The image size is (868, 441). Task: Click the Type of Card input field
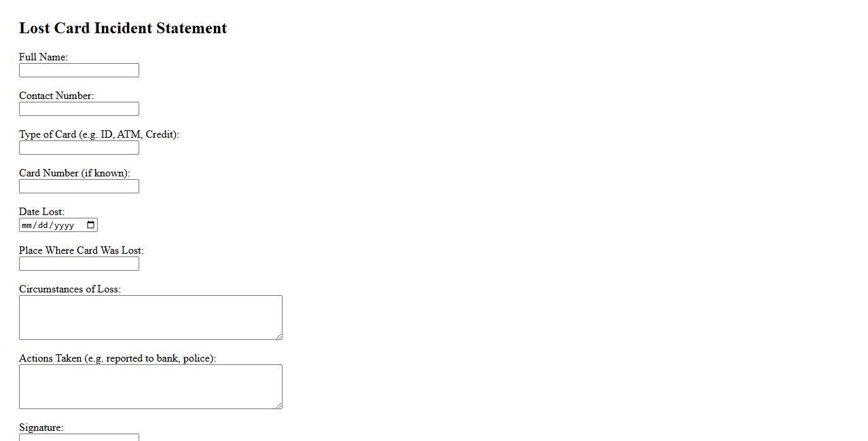coord(79,148)
